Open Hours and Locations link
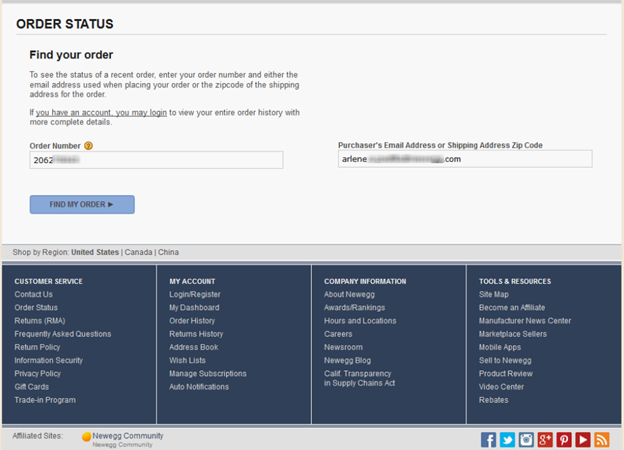The height and width of the screenshot is (450, 624). tap(360, 321)
